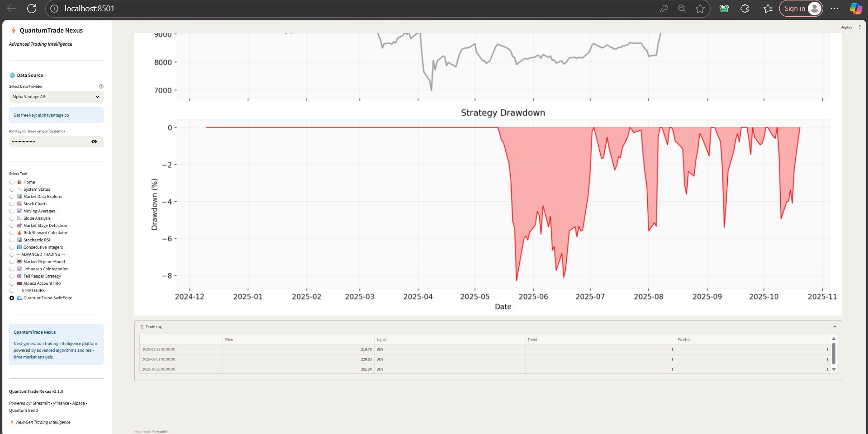Viewport: 868px width, 434px height.
Task: Reveal API key with eye icon
Action: 94,142
